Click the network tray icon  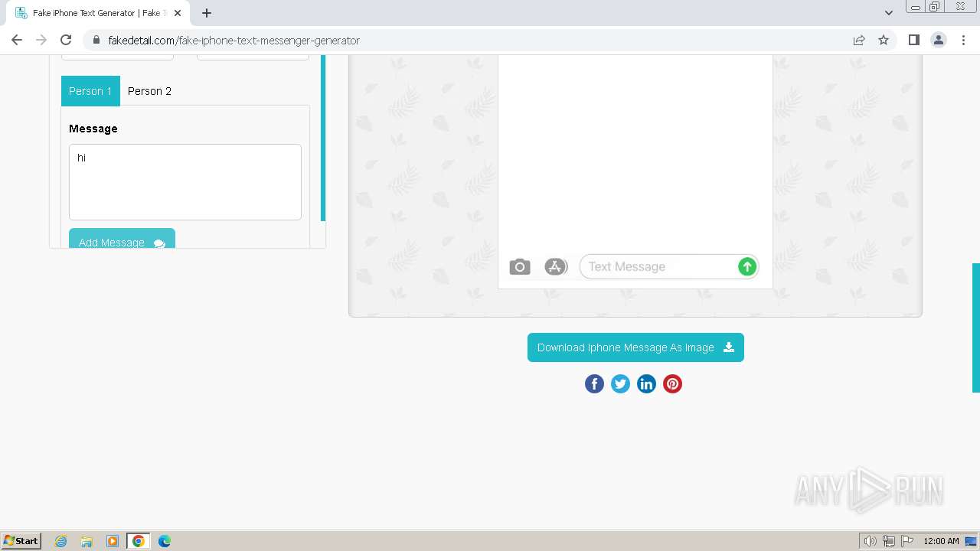pyautogui.click(x=889, y=541)
